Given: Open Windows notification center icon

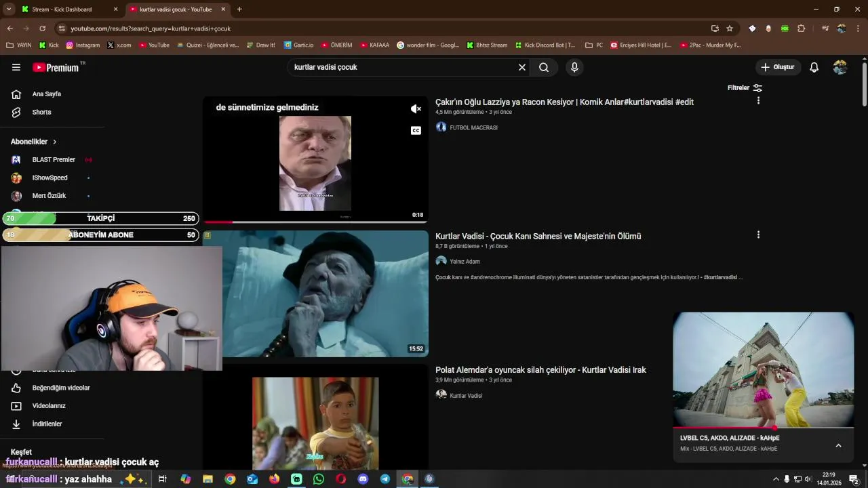Looking at the screenshot, I should point(854,479).
